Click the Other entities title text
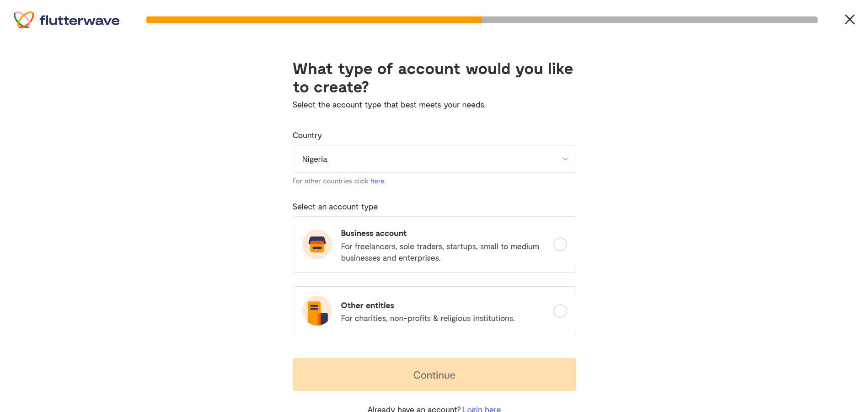The width and height of the screenshot is (868, 412). tap(367, 305)
